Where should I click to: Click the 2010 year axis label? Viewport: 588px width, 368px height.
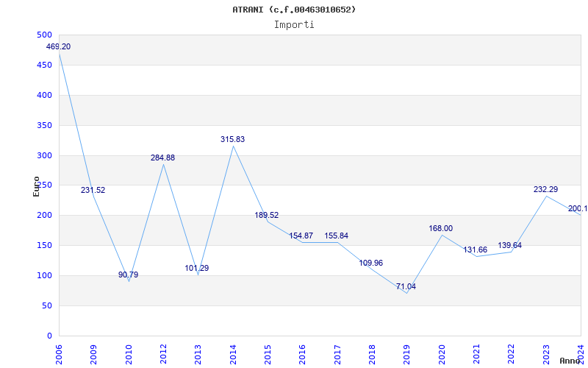pos(129,355)
